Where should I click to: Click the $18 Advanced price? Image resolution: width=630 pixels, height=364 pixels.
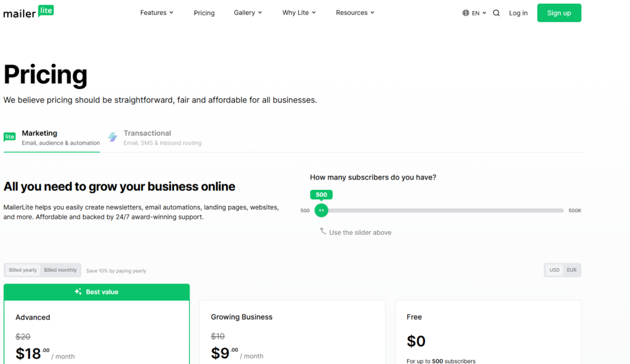[33, 354]
